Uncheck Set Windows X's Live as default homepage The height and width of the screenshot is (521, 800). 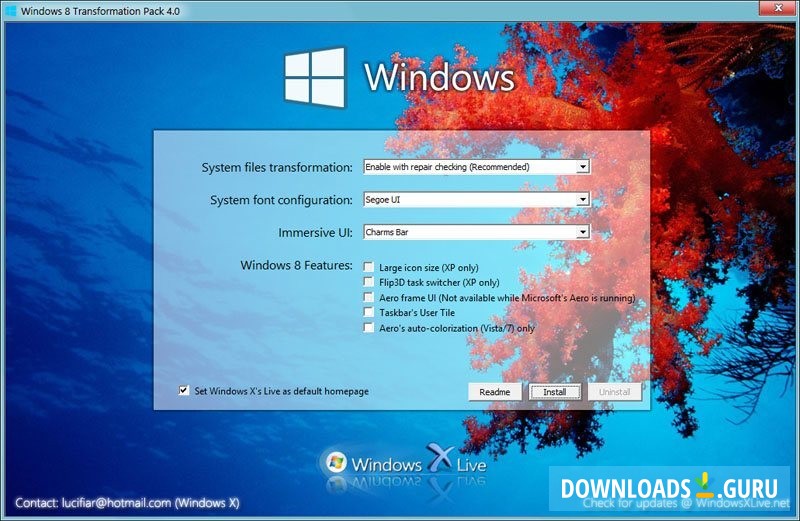coord(184,390)
